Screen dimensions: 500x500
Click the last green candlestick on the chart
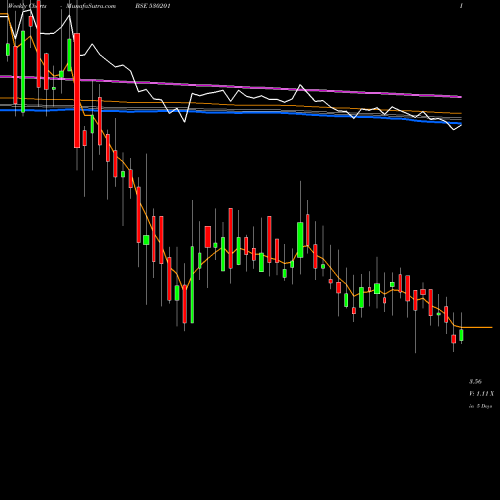click(x=461, y=335)
